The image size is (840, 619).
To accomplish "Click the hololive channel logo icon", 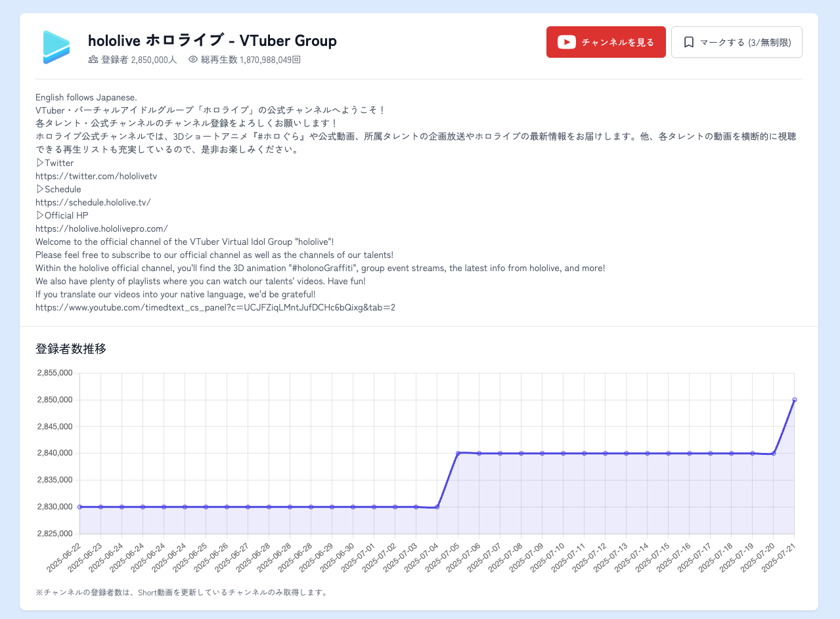I will pos(56,47).
